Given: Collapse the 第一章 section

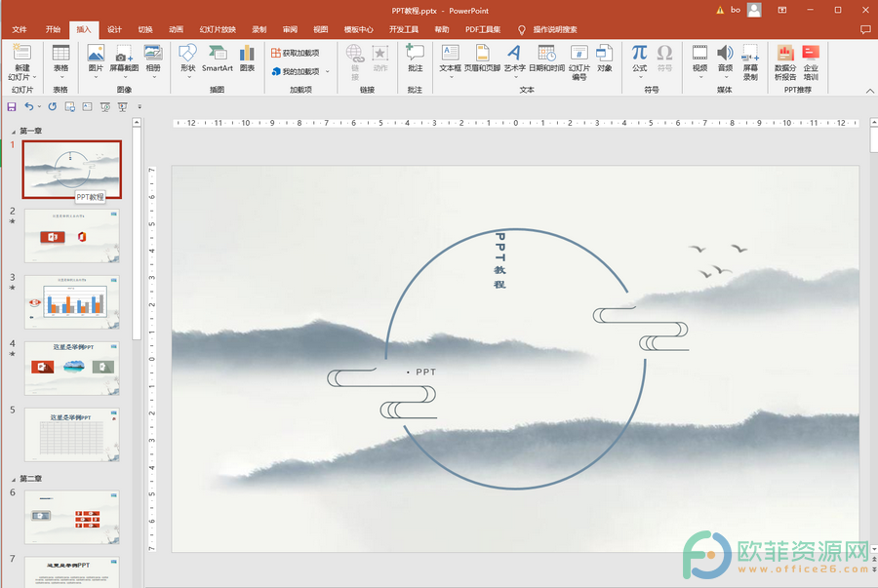Looking at the screenshot, I should 14,132.
